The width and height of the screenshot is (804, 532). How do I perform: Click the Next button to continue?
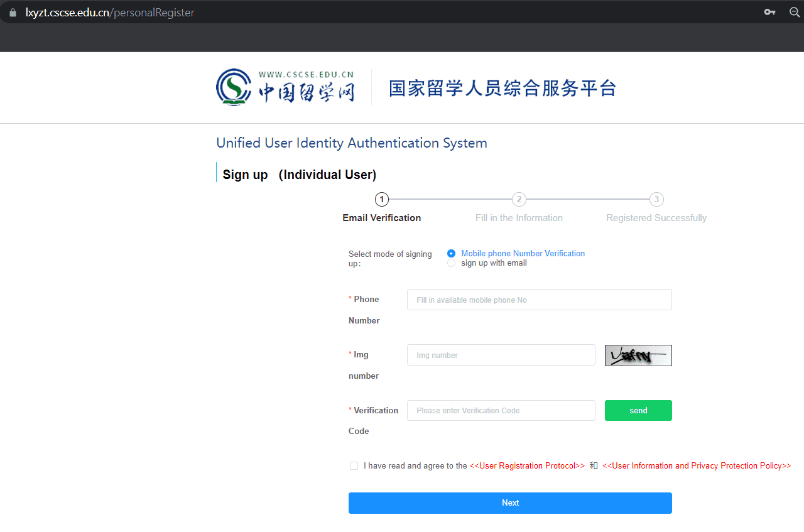click(x=510, y=502)
